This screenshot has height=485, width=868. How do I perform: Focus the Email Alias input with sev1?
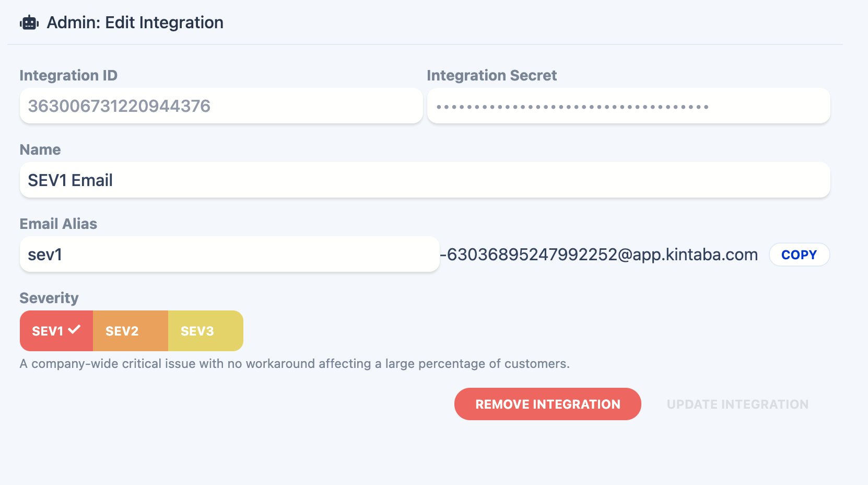click(x=229, y=255)
